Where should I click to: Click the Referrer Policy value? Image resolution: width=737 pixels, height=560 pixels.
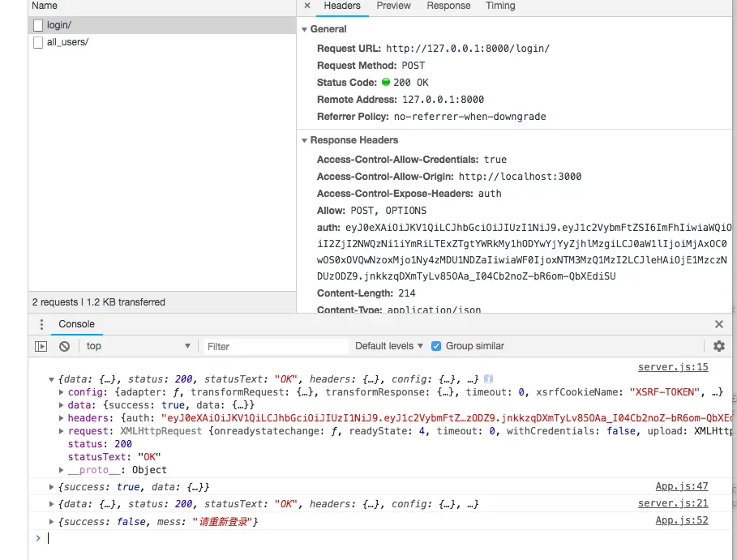(x=470, y=117)
